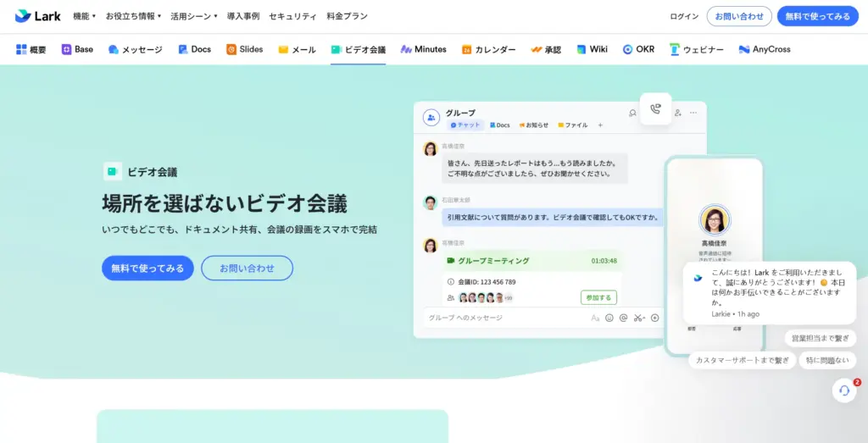Click the three-dot more icon in the group header

pyautogui.click(x=693, y=113)
